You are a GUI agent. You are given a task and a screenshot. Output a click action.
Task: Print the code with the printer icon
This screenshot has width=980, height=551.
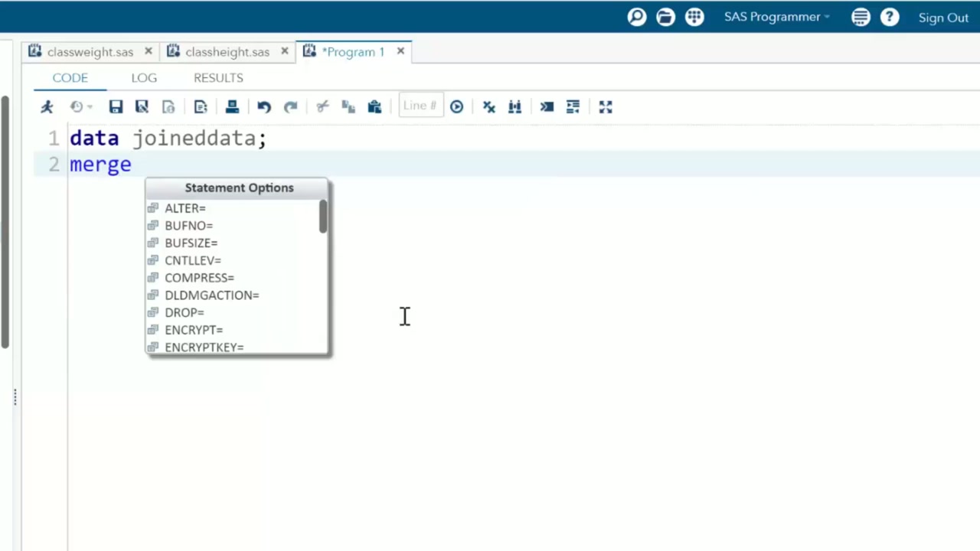(232, 107)
